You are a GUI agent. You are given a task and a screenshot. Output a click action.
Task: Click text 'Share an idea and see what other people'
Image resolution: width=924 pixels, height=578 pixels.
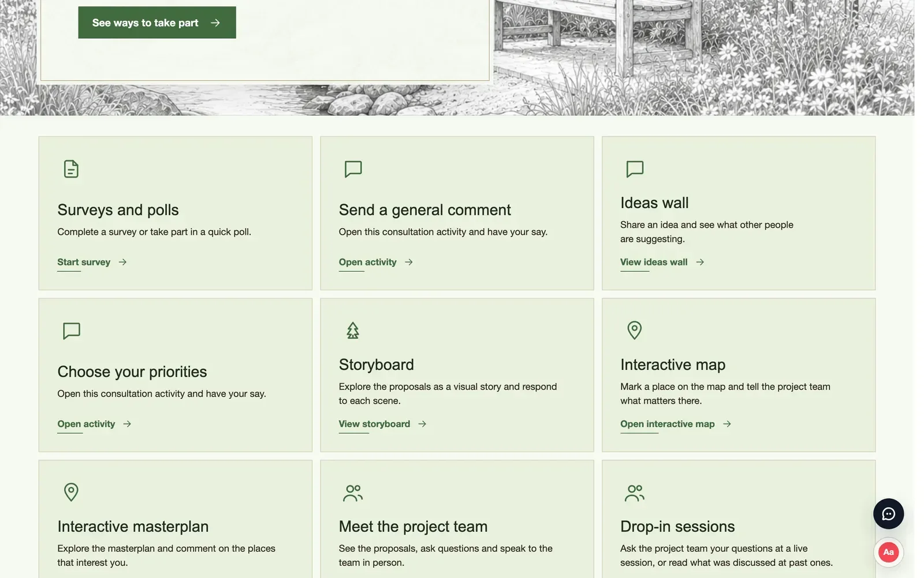pyautogui.click(x=707, y=225)
